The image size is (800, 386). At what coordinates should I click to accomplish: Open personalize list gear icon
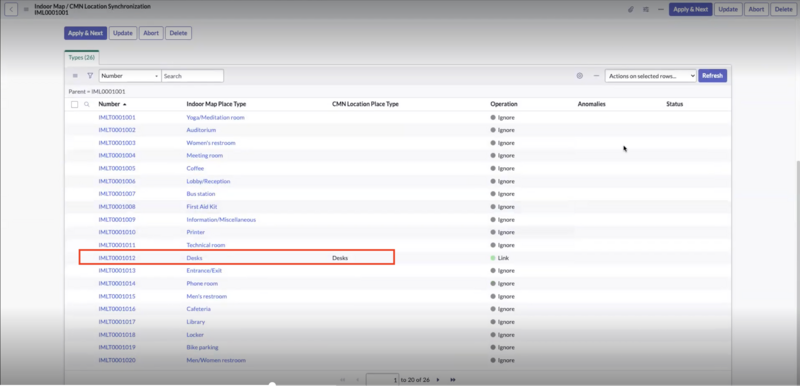[580, 75]
